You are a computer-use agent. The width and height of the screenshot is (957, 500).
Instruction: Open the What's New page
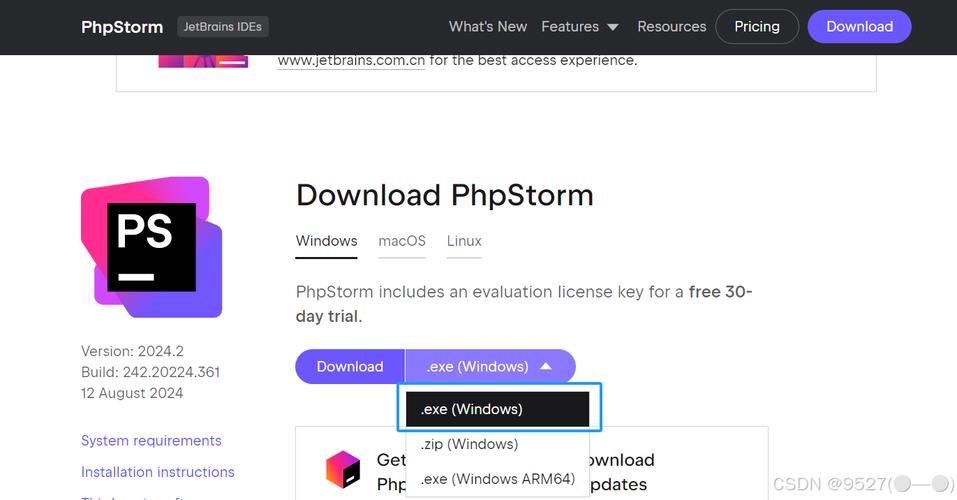click(488, 27)
